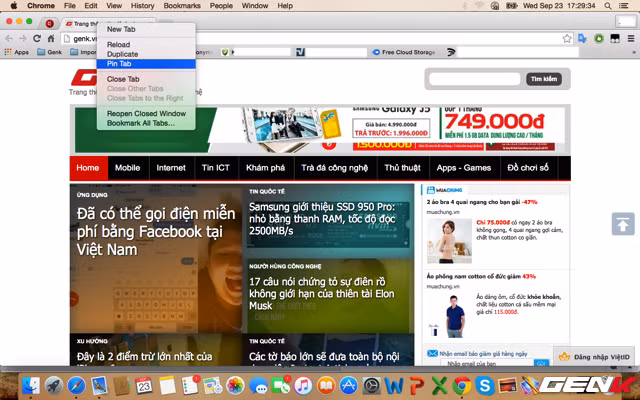The image size is (640, 400).
Task: Open the Bookmarks menu in menu bar
Action: [x=181, y=5]
